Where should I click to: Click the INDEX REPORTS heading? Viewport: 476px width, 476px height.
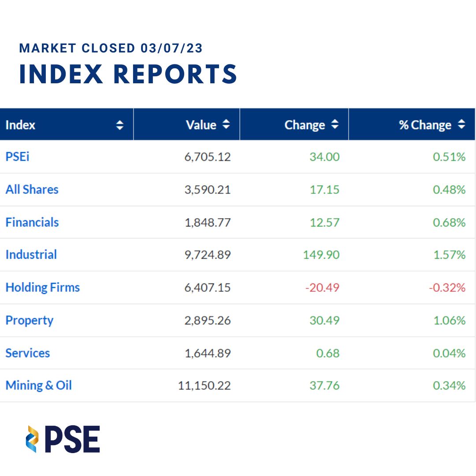tap(128, 74)
